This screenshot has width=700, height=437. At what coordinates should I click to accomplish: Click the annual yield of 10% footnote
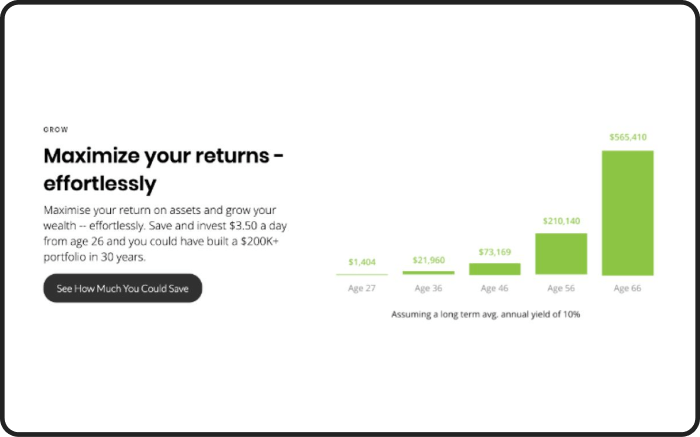[x=486, y=314]
